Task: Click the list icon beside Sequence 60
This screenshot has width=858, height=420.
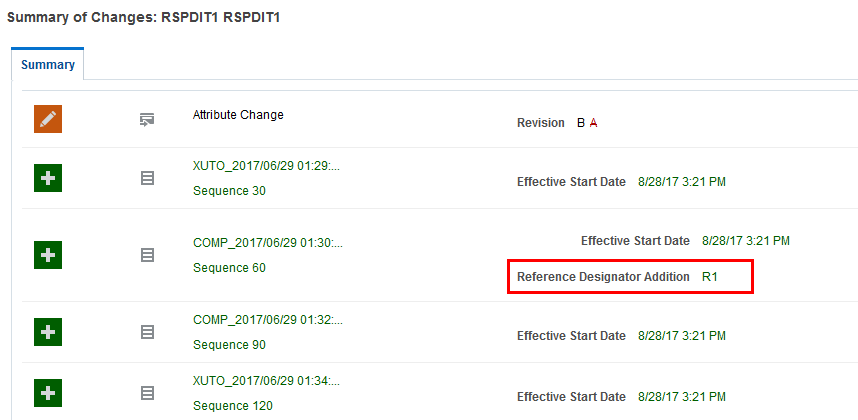Action: (x=147, y=255)
